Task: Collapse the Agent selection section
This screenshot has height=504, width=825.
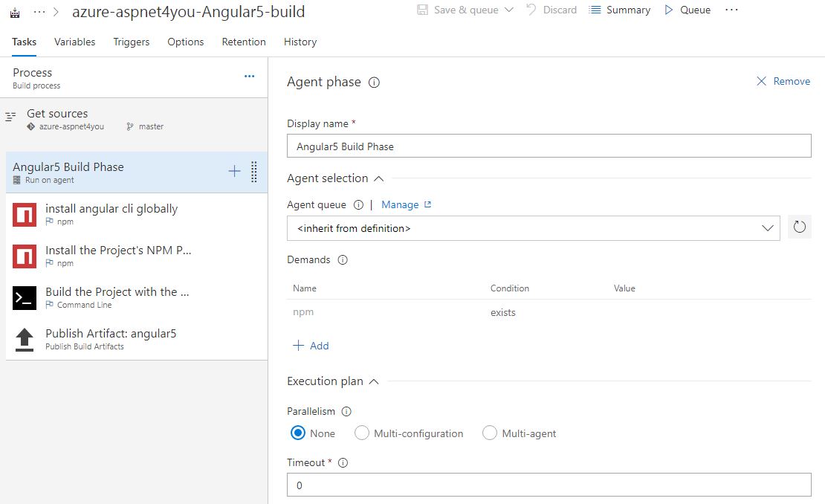Action: tap(378, 179)
